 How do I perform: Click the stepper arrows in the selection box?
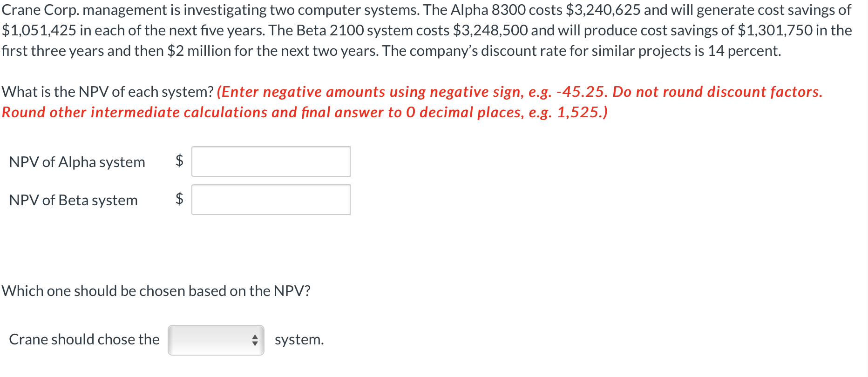point(255,339)
